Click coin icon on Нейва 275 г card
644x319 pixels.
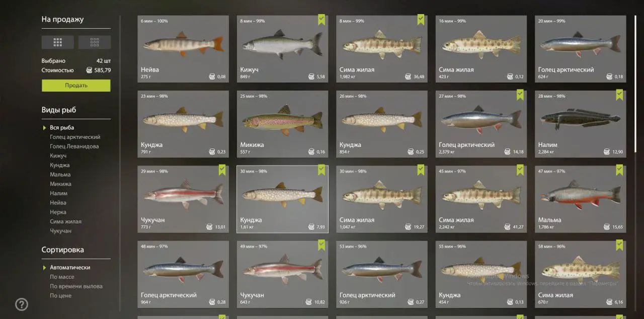[x=212, y=77]
